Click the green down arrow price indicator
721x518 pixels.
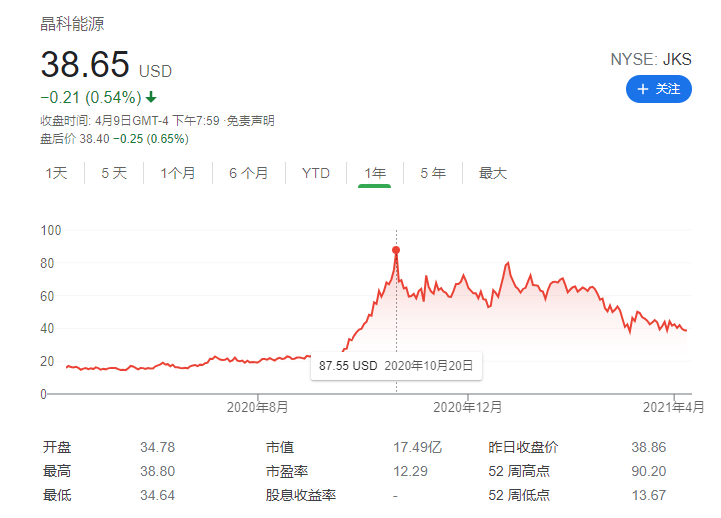(x=151, y=97)
